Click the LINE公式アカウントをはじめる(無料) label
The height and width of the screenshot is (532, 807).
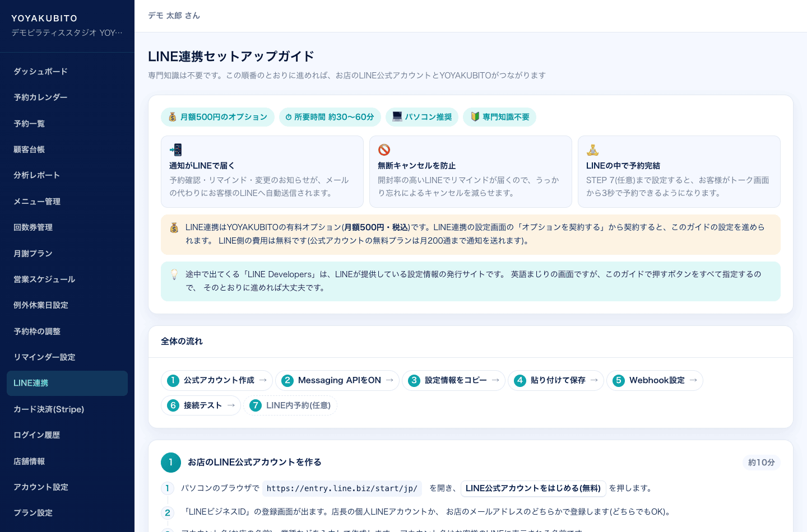tap(533, 488)
